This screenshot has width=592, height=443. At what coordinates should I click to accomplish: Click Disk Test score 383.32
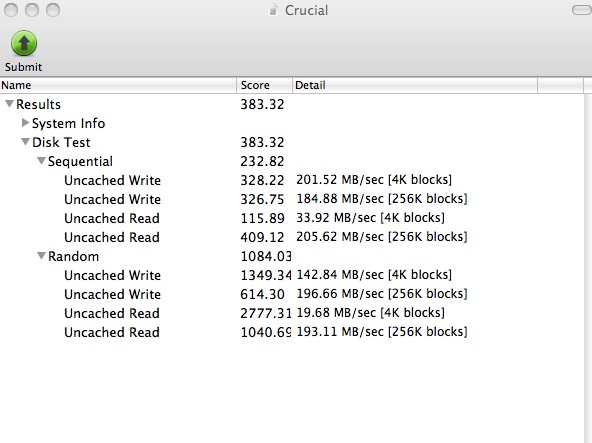click(x=262, y=142)
